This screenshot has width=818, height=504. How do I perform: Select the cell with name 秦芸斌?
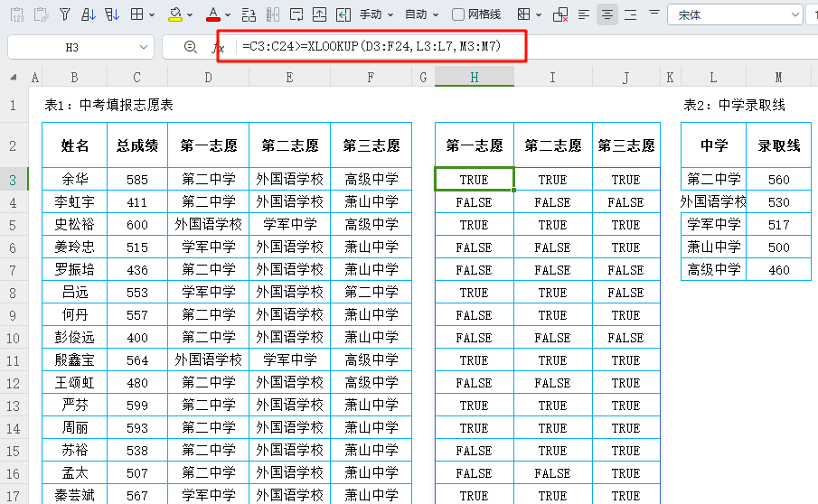75,495
